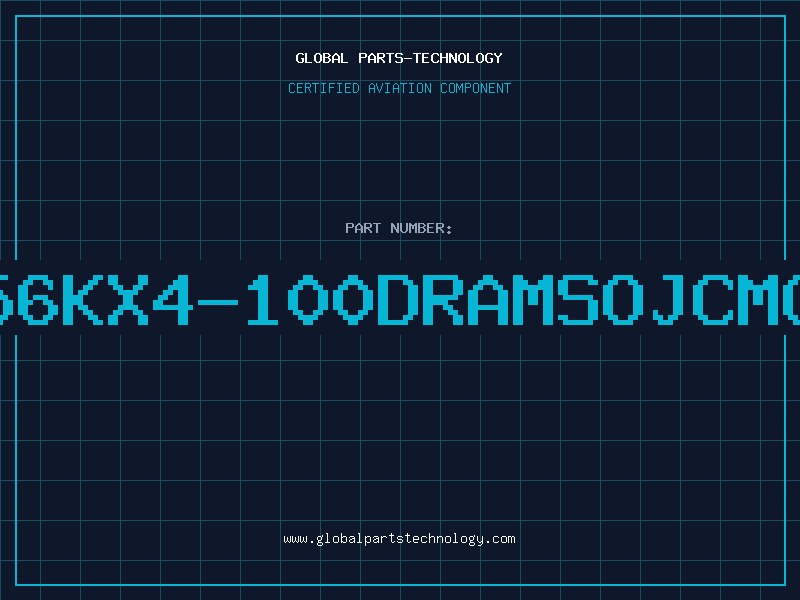
Task: Click the letter D in the part number
Action: 397,299
